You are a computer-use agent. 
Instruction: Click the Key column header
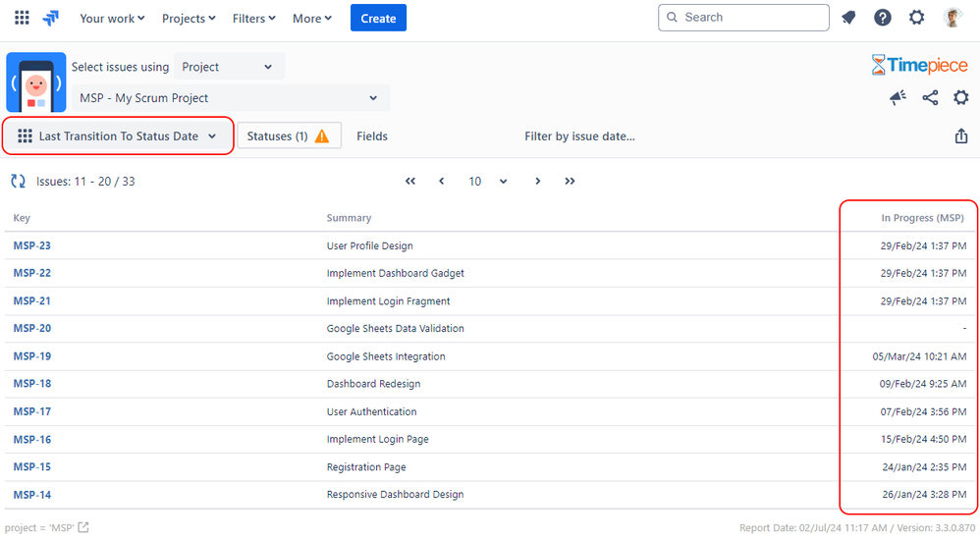pos(22,218)
